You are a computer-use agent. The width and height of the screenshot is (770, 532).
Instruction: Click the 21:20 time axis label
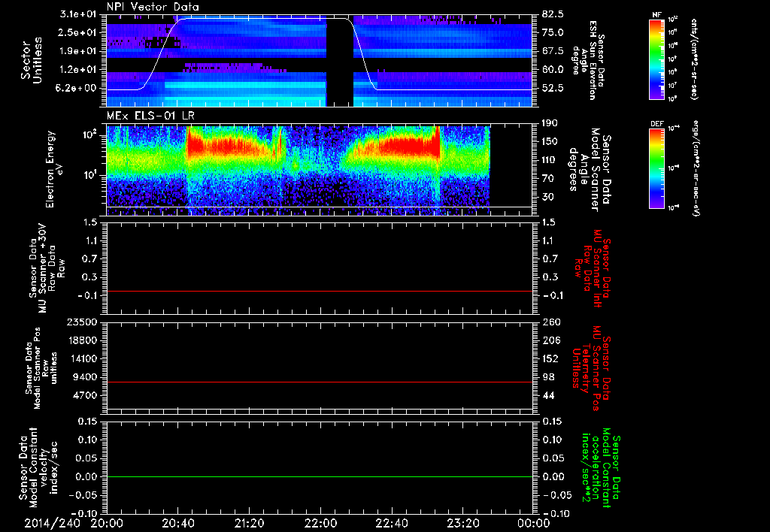[x=249, y=523]
